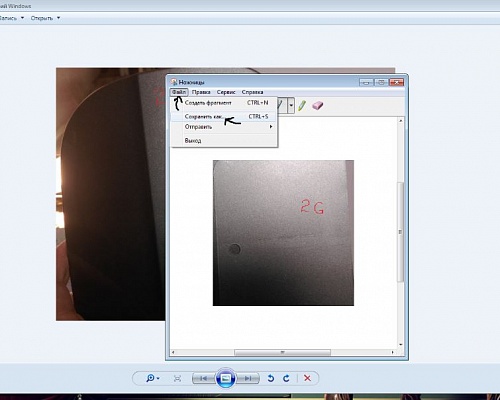500x400 pixels.
Task: Go to the next photo
Action: point(248,378)
